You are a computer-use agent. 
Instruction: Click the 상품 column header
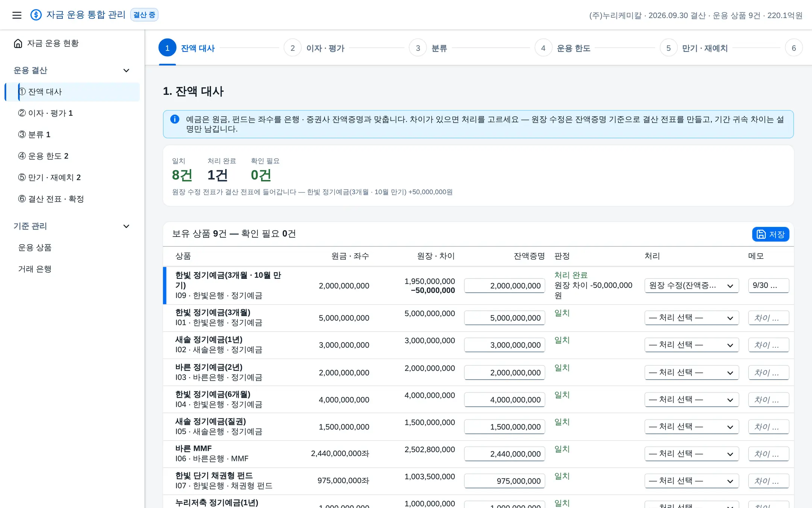[x=183, y=256]
